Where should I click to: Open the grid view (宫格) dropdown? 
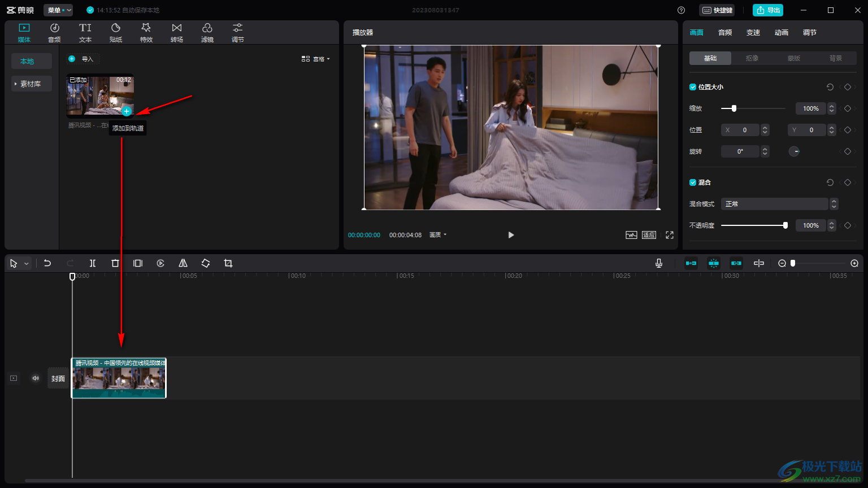coord(315,59)
